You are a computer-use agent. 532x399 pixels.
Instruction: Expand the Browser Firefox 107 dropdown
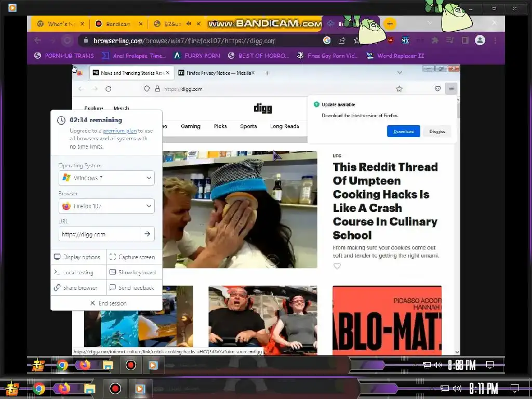(107, 206)
